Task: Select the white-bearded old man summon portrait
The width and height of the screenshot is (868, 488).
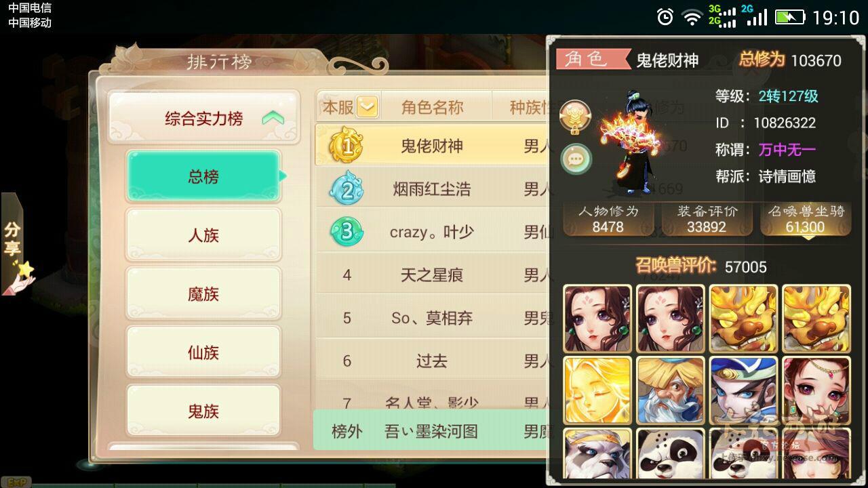Action: click(x=670, y=390)
